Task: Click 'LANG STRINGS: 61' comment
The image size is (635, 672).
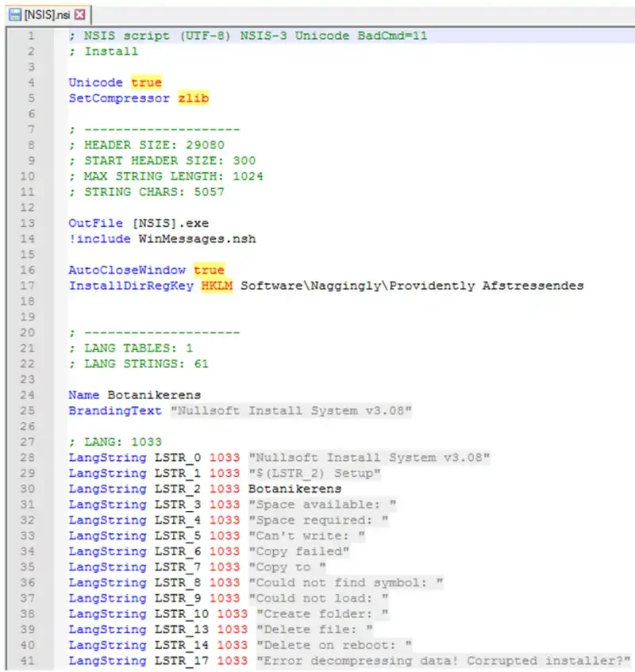Action: [146, 364]
